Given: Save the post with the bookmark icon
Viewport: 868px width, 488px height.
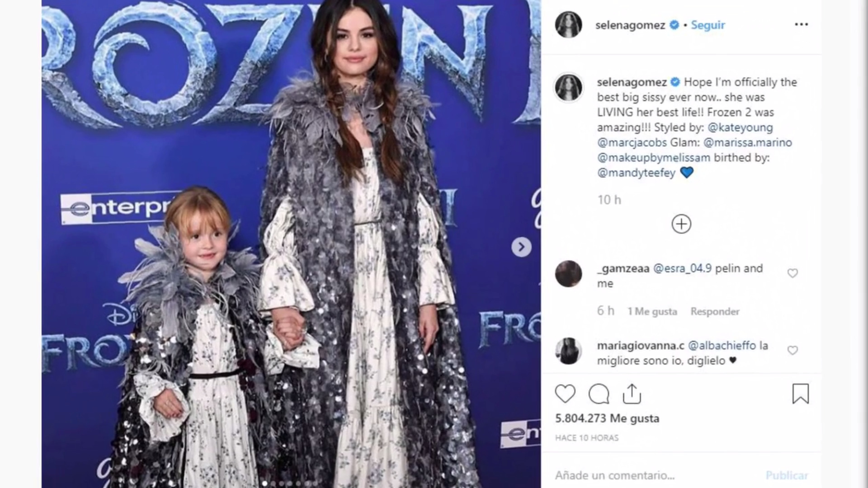Looking at the screenshot, I should (801, 394).
